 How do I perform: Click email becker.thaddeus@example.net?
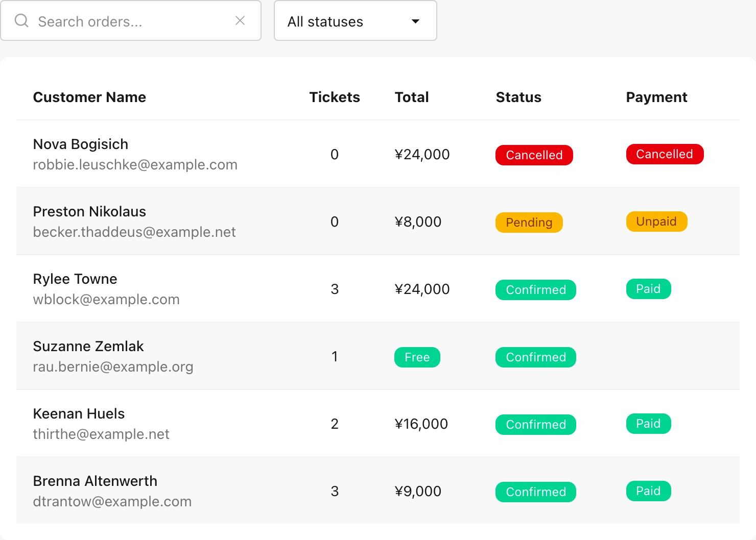(x=134, y=232)
